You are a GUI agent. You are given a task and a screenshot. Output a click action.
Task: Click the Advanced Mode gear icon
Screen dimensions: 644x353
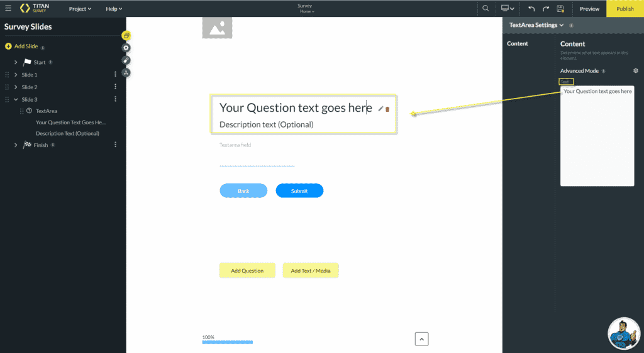(x=635, y=71)
